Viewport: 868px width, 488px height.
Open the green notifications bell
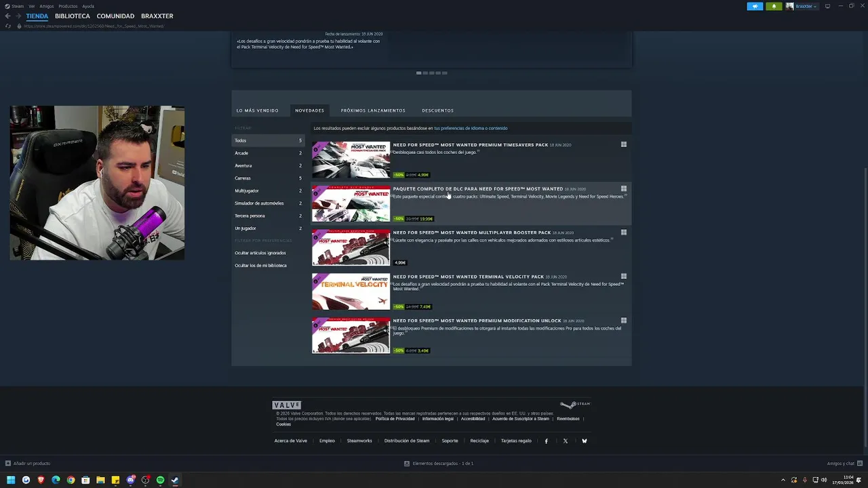[x=774, y=6]
